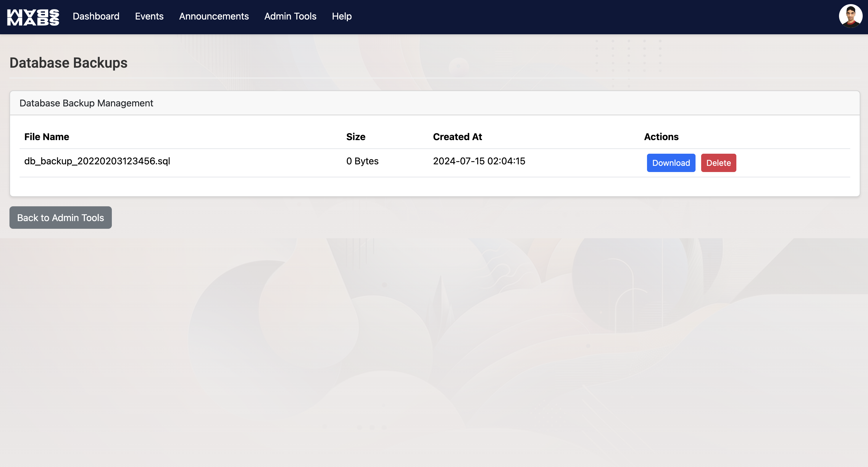Go to the Dashboard page
868x467 pixels.
[x=96, y=16]
